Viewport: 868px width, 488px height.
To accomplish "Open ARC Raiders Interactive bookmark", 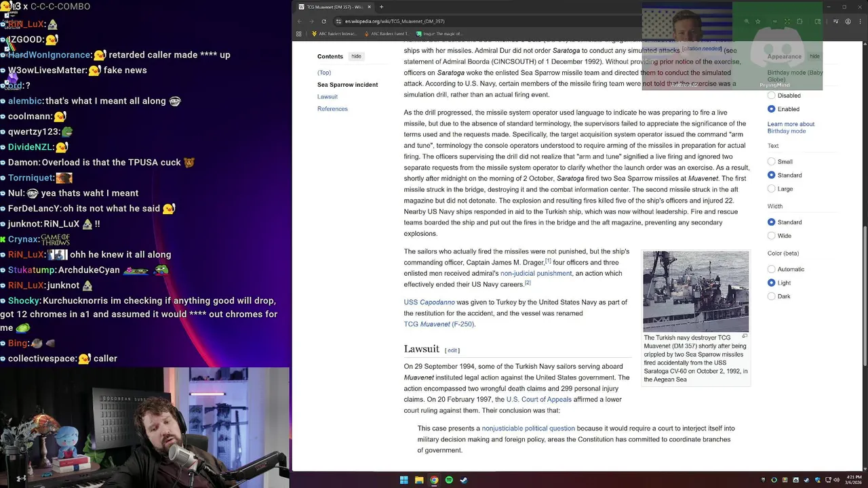I will click(334, 33).
